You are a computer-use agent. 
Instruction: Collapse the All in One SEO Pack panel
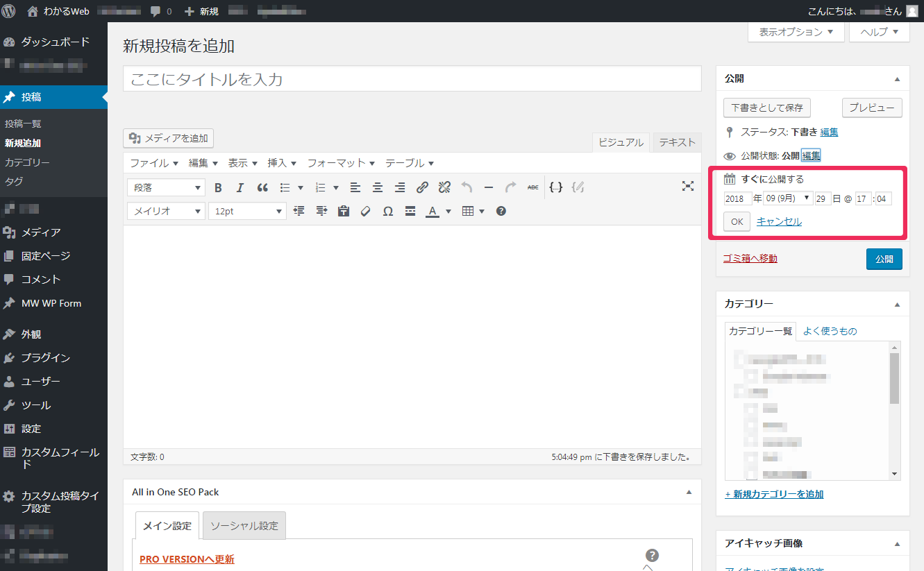(689, 492)
